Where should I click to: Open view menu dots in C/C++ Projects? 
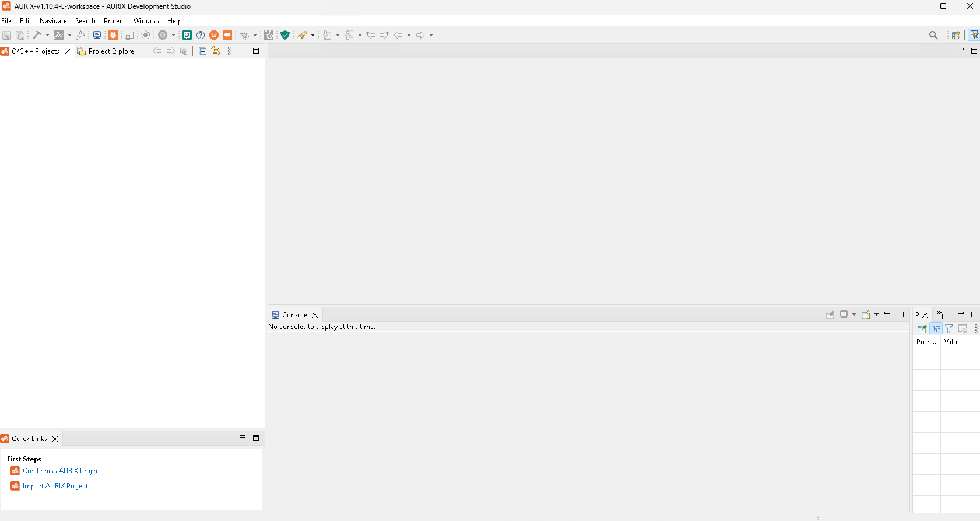coord(229,51)
